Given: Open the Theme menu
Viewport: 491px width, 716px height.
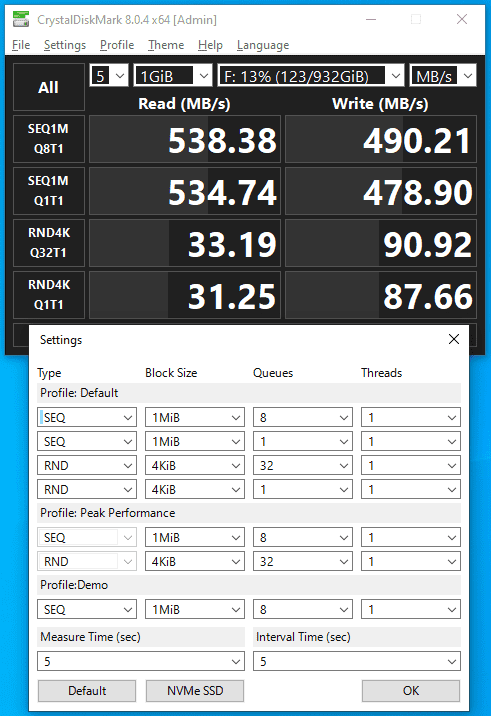Looking at the screenshot, I should tap(166, 45).
